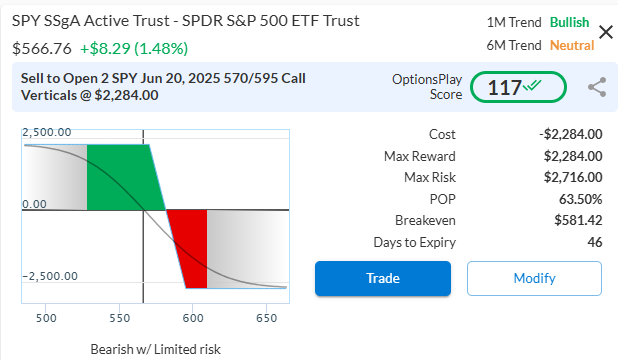Click the price change +$8.29 (1.48%)

pos(134,48)
